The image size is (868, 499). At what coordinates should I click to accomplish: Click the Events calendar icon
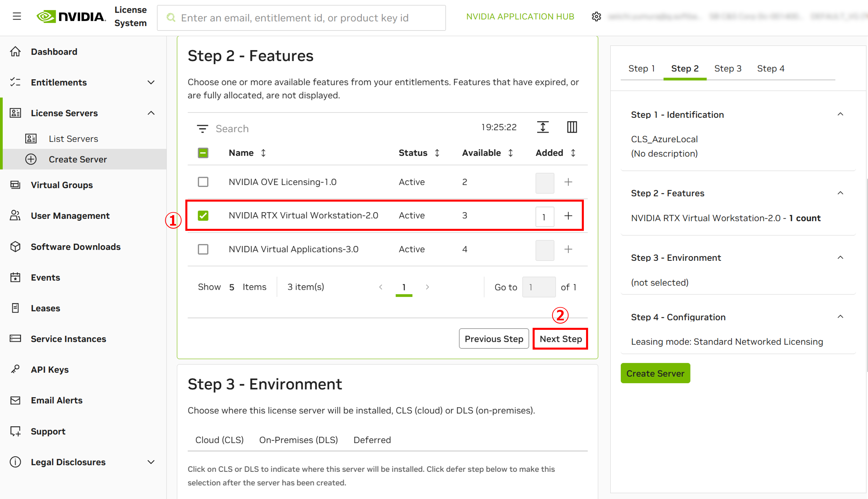point(15,277)
